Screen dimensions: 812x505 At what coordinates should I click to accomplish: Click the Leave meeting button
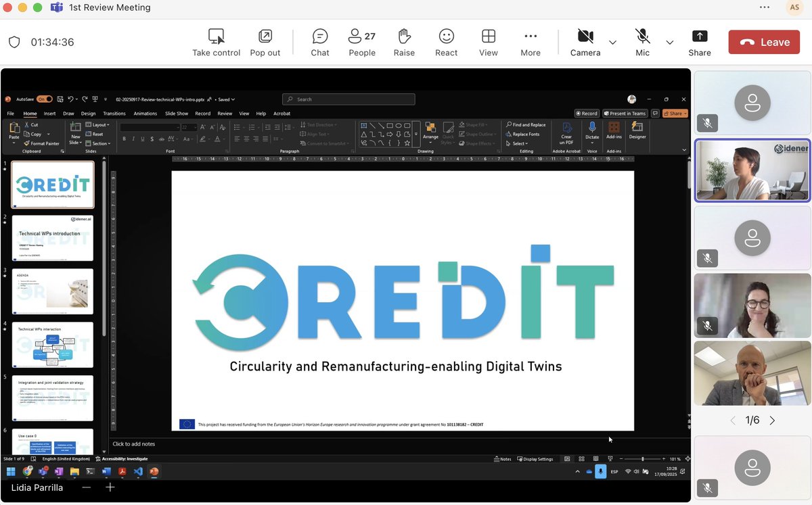(x=764, y=41)
